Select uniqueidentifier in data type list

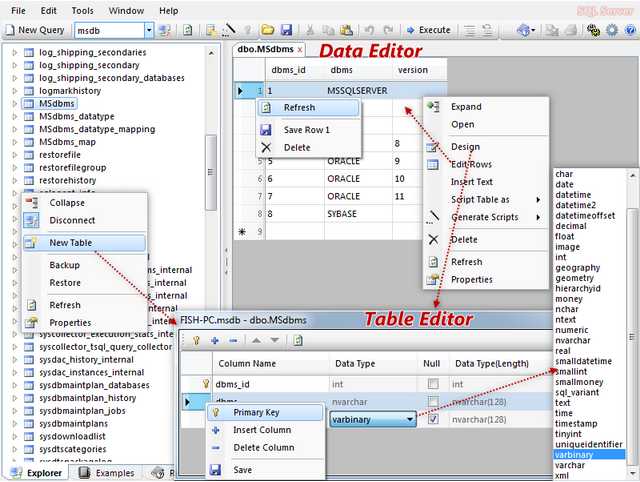click(589, 444)
